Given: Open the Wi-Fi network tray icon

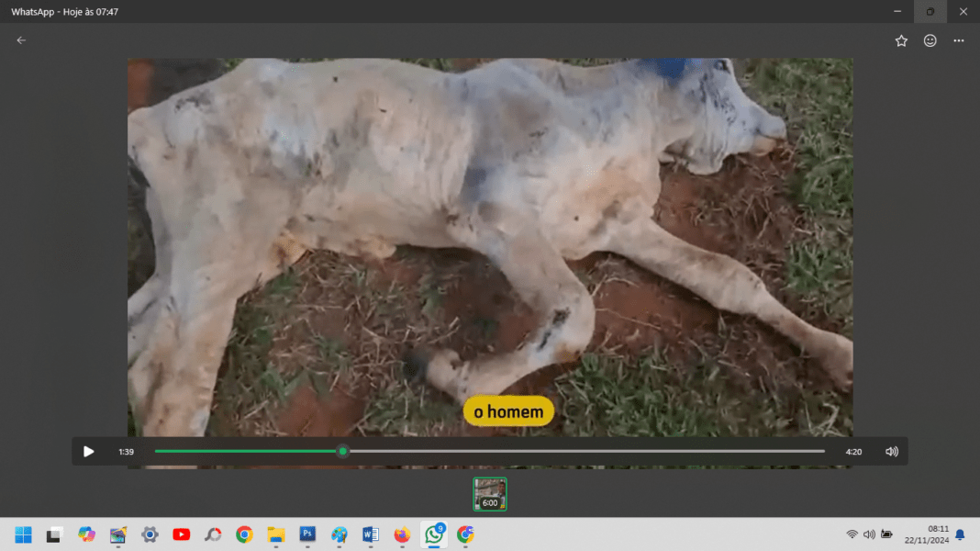Looking at the screenshot, I should (x=852, y=534).
